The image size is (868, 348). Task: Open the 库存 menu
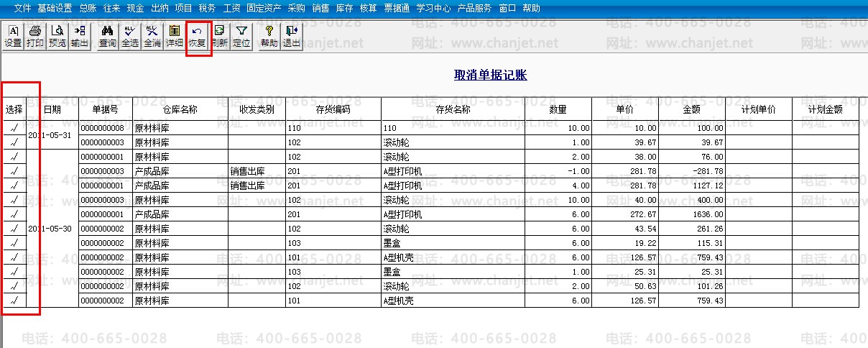[344, 9]
